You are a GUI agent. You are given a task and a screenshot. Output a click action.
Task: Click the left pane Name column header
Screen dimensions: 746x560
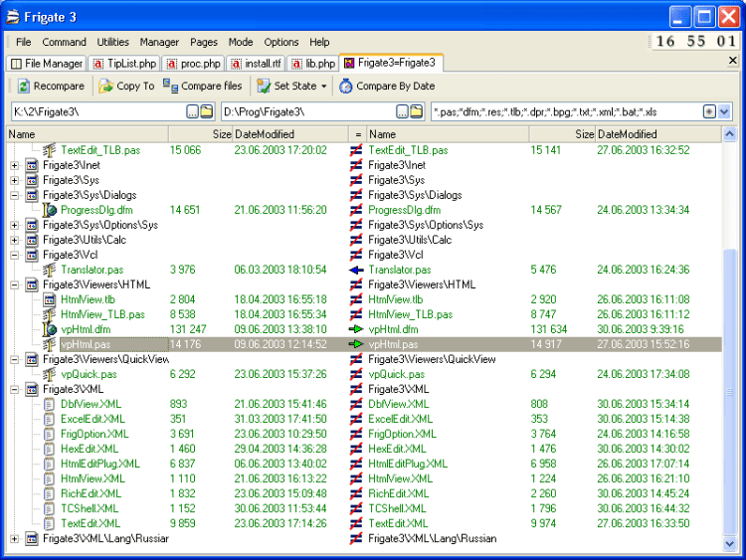point(88,134)
